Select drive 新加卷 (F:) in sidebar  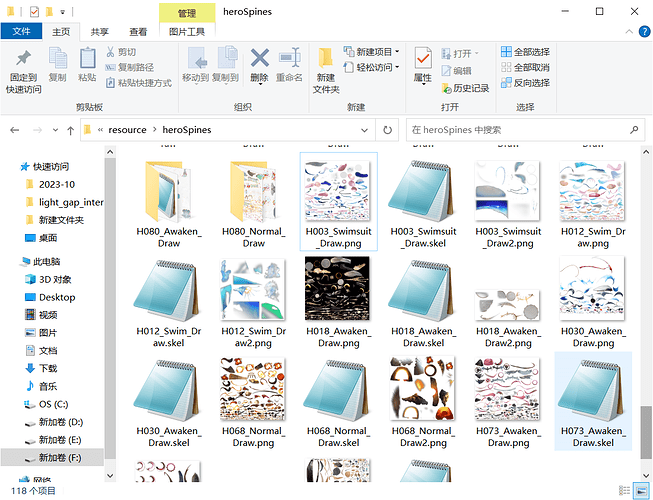[x=52, y=458]
